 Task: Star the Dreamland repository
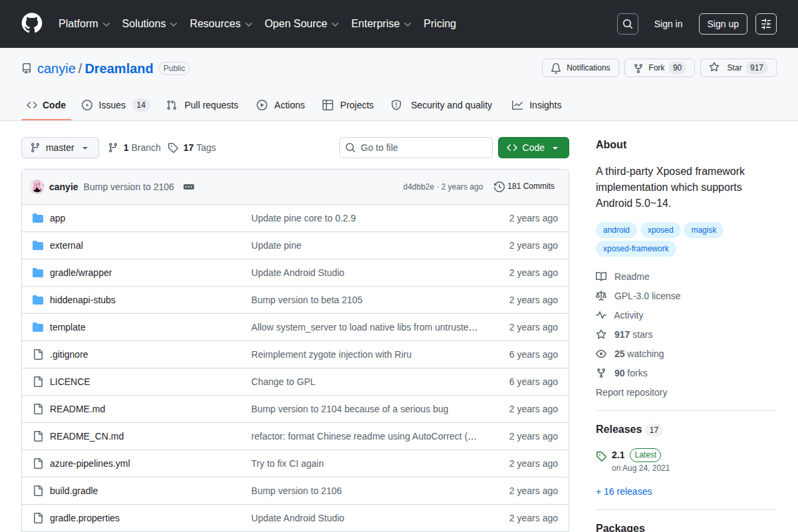pos(738,68)
